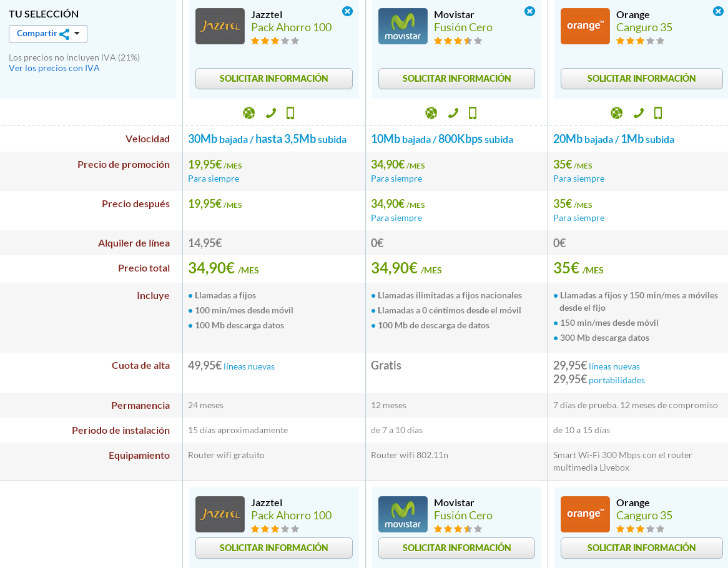The height and width of the screenshot is (568, 728).
Task: Click the Velocidad row label
Action: click(147, 139)
